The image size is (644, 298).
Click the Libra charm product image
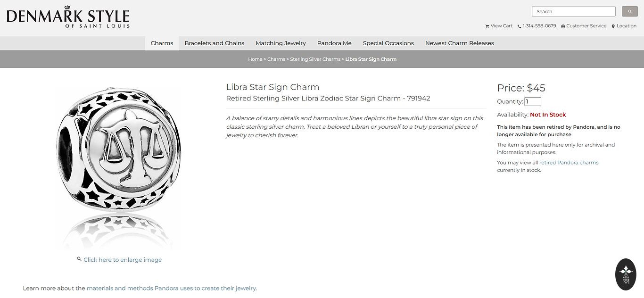(118, 167)
